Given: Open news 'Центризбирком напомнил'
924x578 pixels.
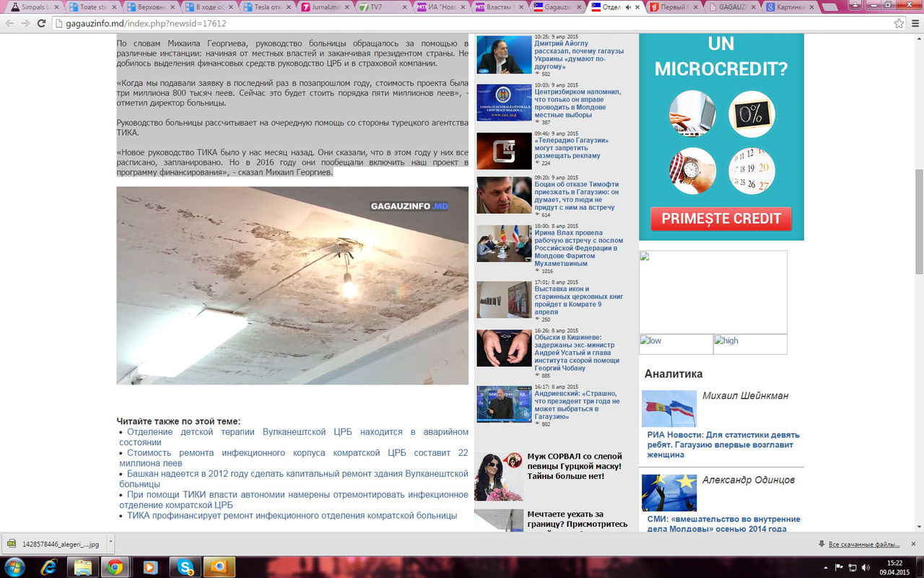Looking at the screenshot, I should coord(577,103).
